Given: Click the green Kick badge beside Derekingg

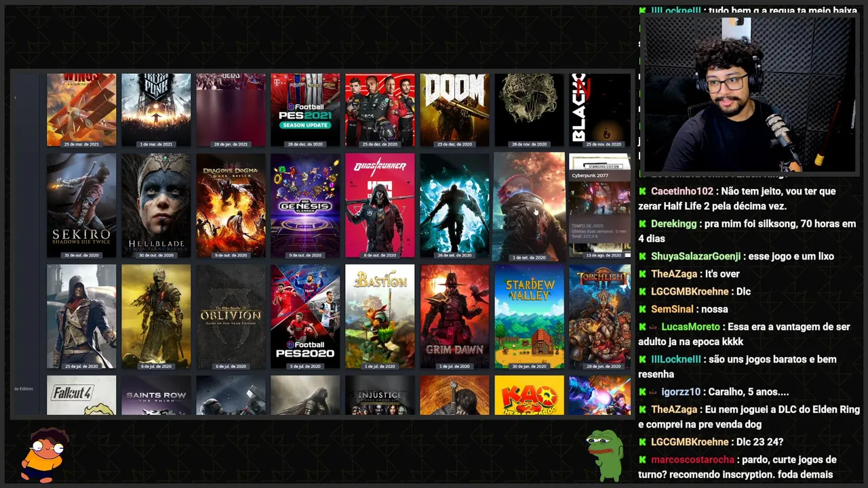Looking at the screenshot, I should point(642,224).
